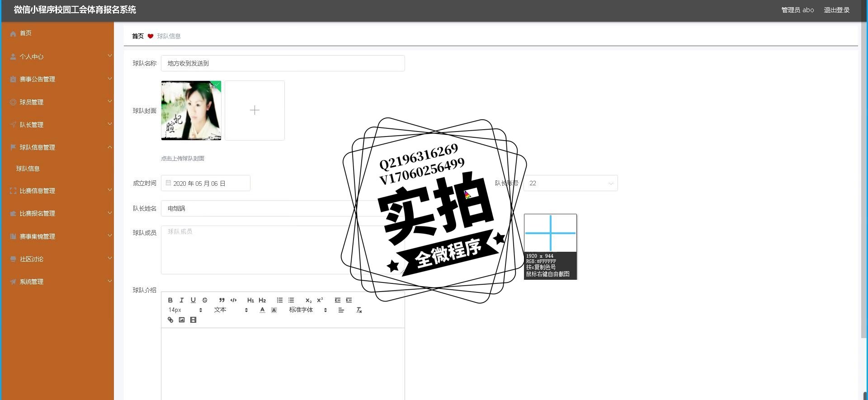Apply H1 heading style
868x400 pixels.
(x=250, y=300)
